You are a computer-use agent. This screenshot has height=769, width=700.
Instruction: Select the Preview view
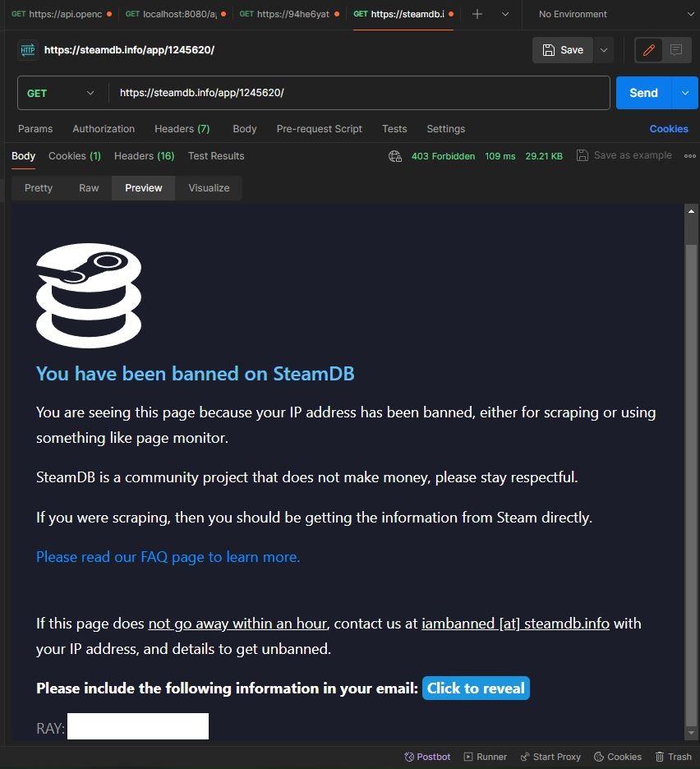pos(143,188)
